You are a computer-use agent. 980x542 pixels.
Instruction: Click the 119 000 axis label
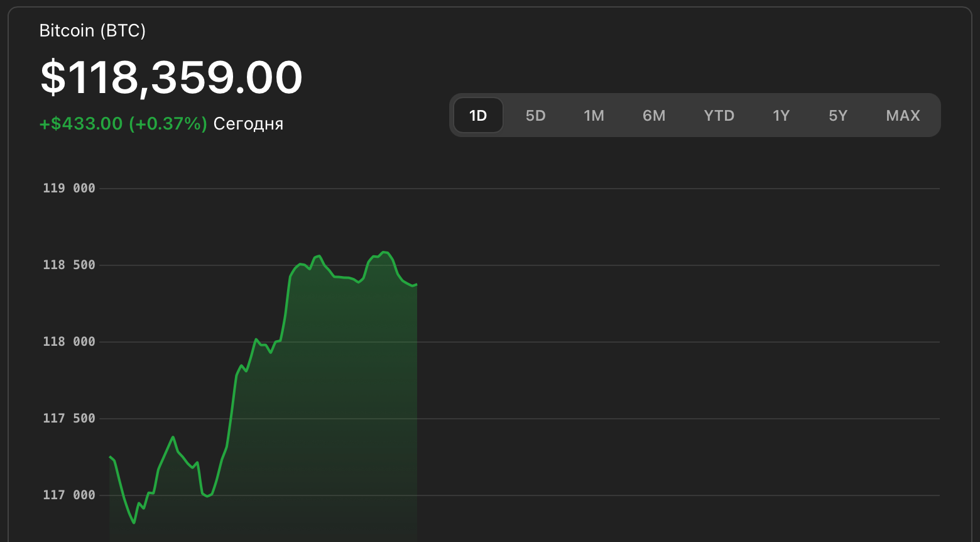[x=69, y=188]
